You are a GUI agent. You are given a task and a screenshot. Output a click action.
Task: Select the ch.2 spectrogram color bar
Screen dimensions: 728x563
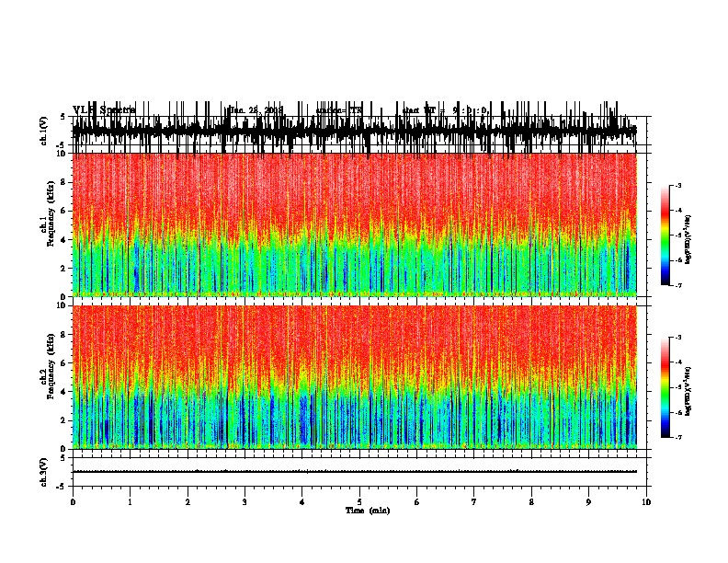pos(665,387)
